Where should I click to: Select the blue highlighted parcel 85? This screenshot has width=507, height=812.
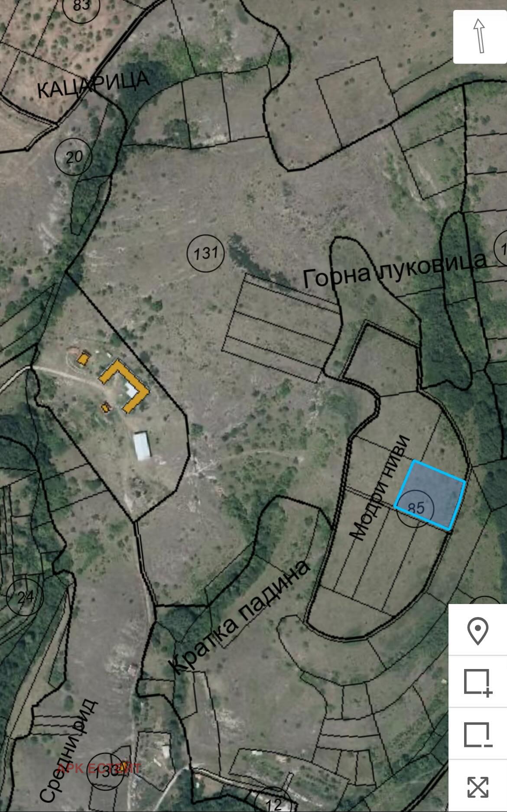pos(430,495)
